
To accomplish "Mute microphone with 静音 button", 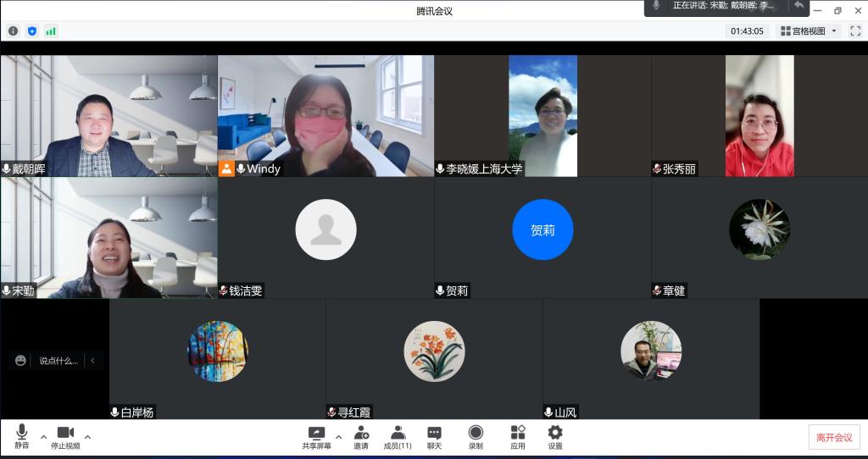I will [22, 437].
